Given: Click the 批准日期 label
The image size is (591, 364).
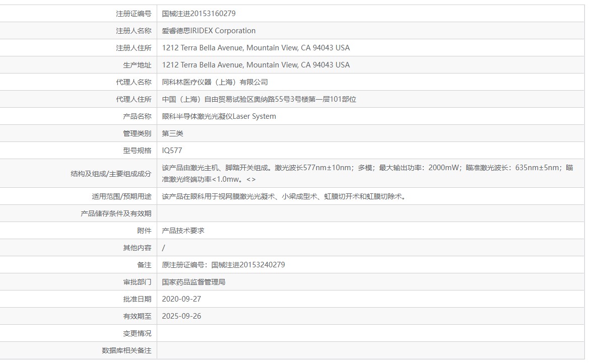Looking at the screenshot, I should 137,299.
